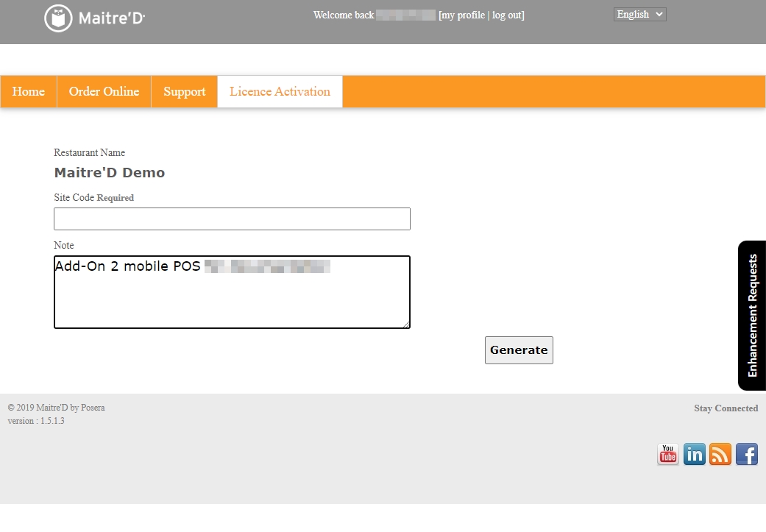Viewport: 766px width, 532px height.
Task: Open the YouTube social icon
Action: click(x=667, y=454)
